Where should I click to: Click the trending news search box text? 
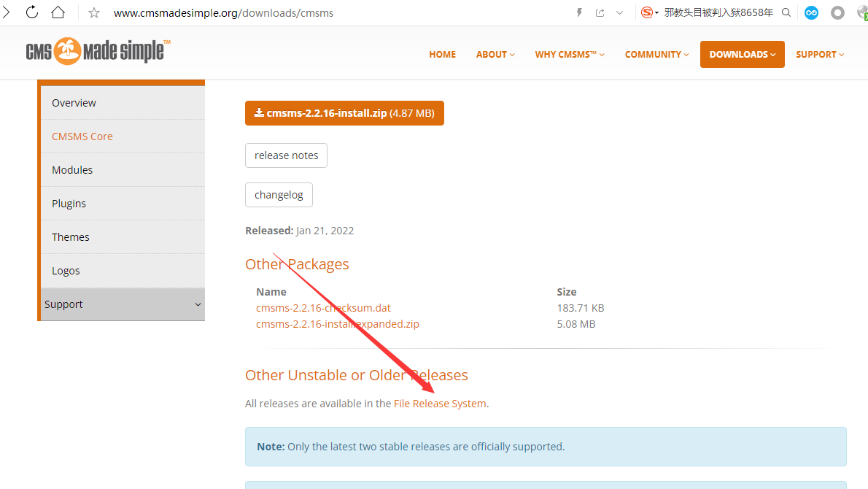pos(718,12)
